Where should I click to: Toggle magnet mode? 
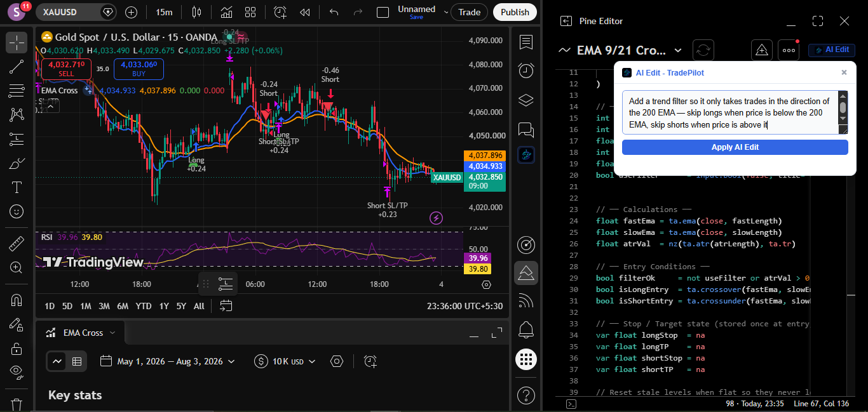pos(17,300)
